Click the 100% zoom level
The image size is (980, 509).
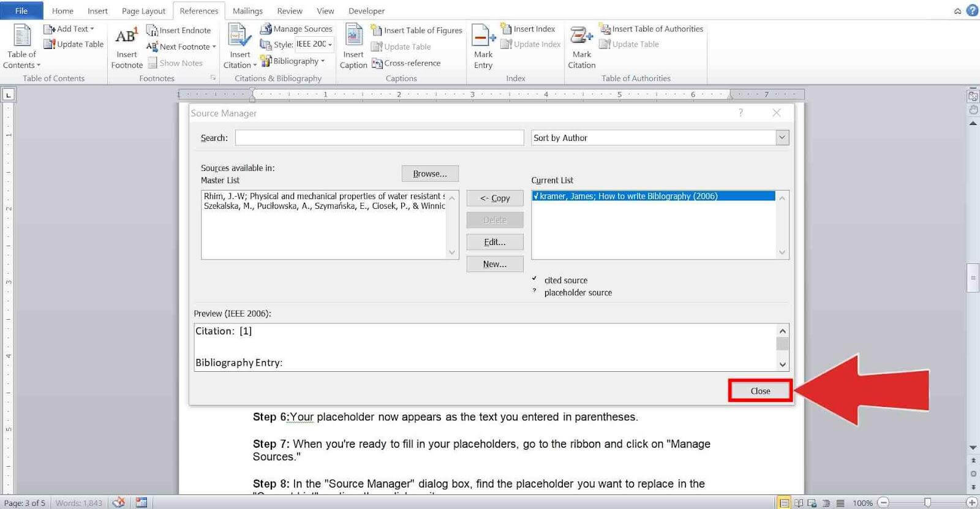click(862, 503)
